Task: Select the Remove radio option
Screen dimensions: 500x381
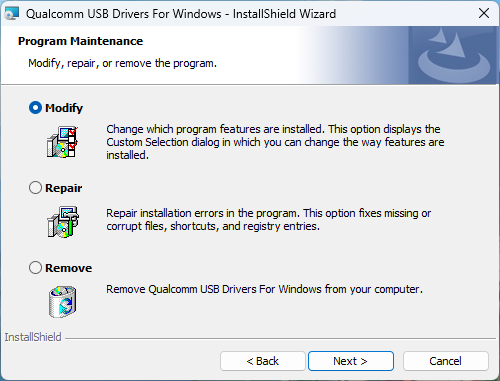Action: pyautogui.click(x=35, y=268)
